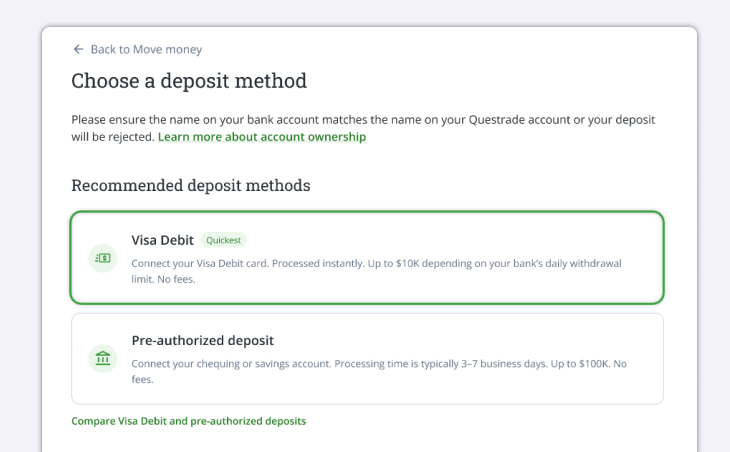Click the 'Choose a deposit method' heading
Screen dimensions: 730x452
[x=189, y=81]
